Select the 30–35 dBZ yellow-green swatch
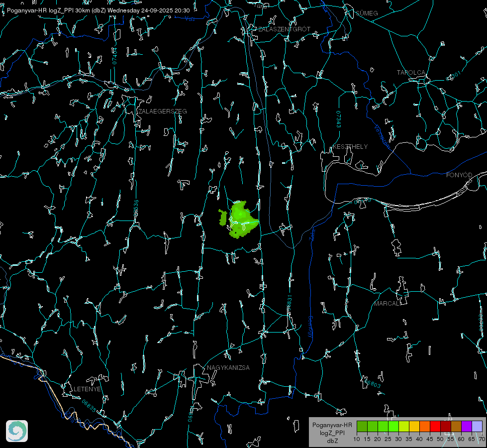Image resolution: width=487 pixels, height=448 pixels. click(x=404, y=426)
